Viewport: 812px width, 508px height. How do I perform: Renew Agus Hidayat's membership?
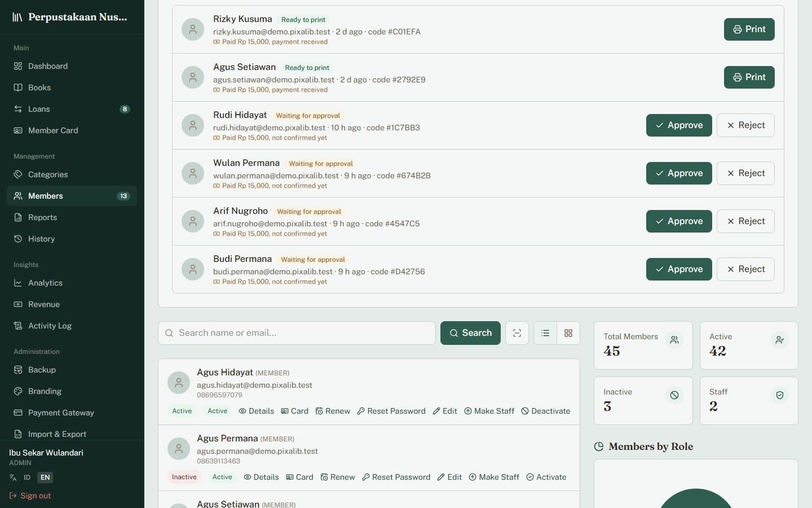point(333,411)
